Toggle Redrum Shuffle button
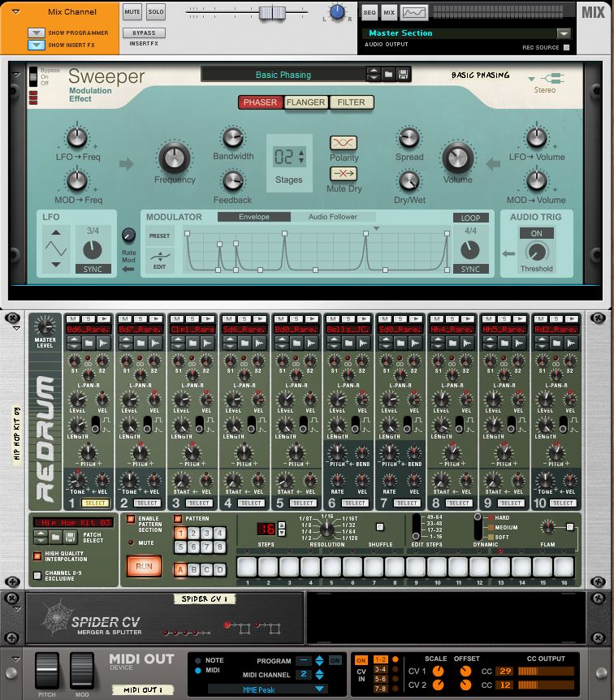This screenshot has width=614, height=700. tap(380, 527)
